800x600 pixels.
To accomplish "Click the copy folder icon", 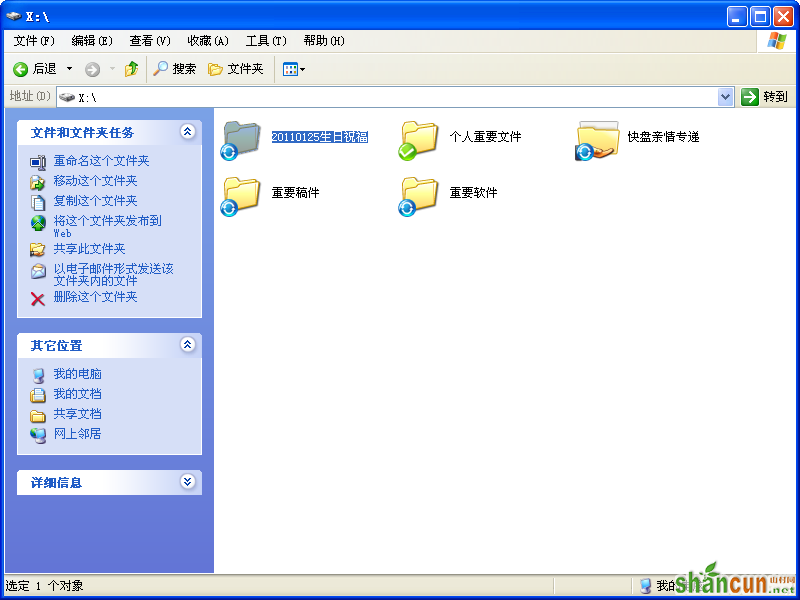I will tap(38, 202).
